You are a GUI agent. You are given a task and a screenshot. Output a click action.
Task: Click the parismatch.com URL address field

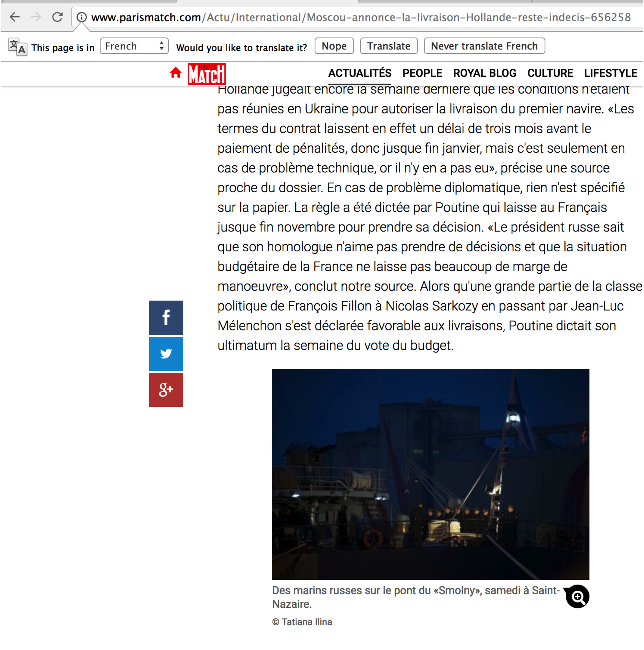click(361, 17)
